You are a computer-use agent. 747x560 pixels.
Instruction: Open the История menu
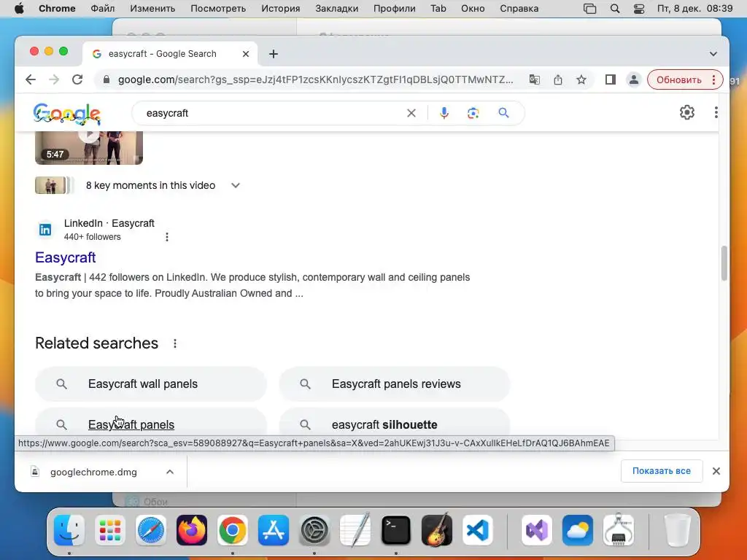point(281,9)
